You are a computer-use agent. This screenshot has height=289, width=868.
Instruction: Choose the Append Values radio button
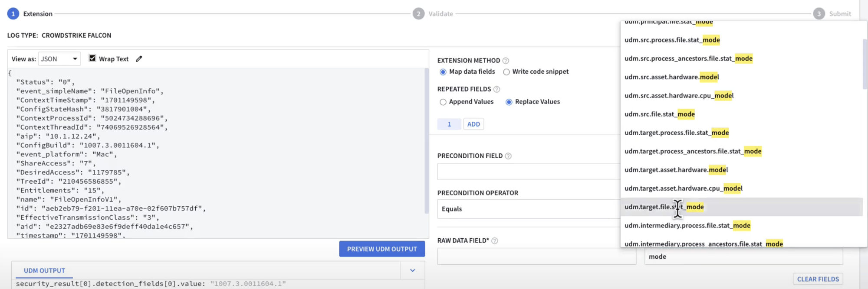point(443,102)
